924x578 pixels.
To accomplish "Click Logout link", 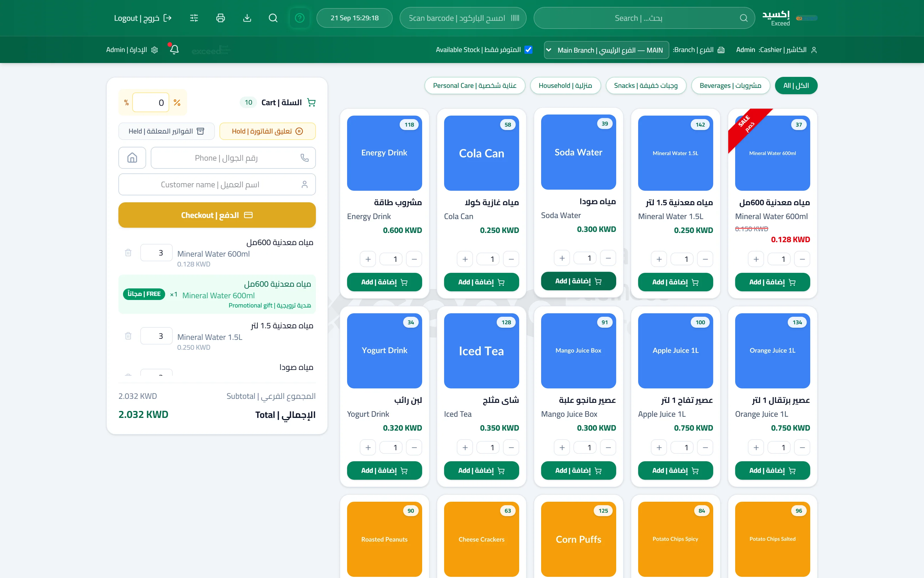I will [x=143, y=18].
